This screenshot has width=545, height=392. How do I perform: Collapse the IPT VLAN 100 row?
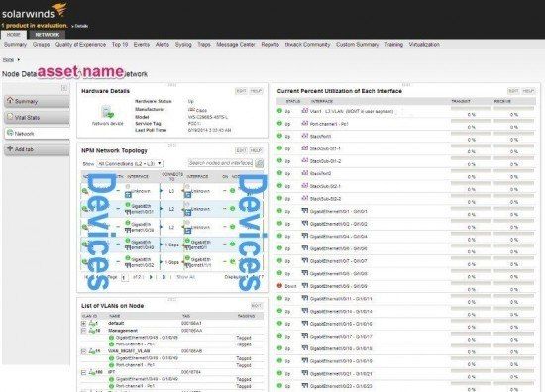83,372
